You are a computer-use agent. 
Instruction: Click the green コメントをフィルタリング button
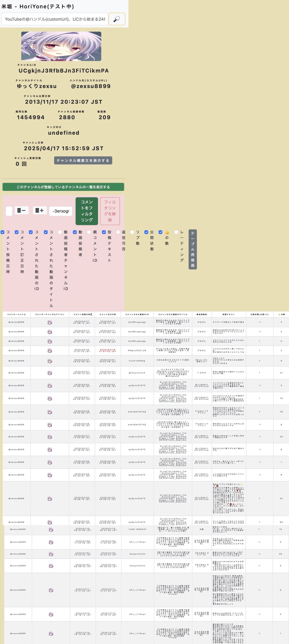click(x=87, y=211)
